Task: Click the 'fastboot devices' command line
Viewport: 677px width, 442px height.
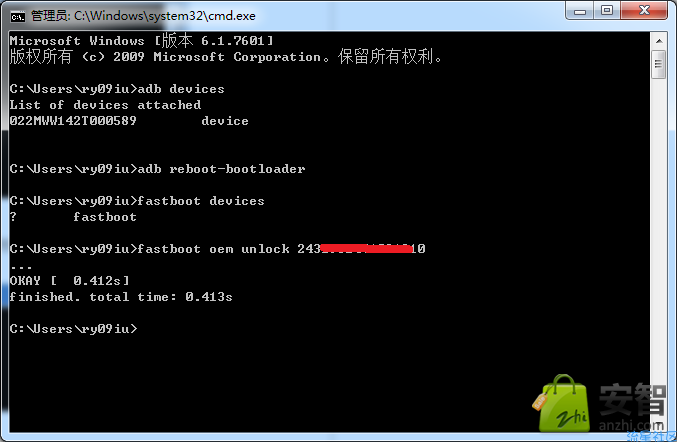Action: [137, 201]
